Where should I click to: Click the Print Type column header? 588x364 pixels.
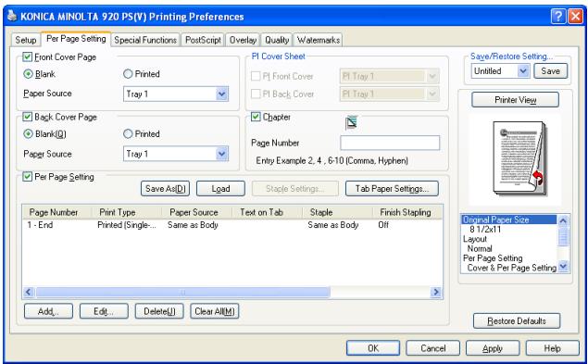point(127,212)
